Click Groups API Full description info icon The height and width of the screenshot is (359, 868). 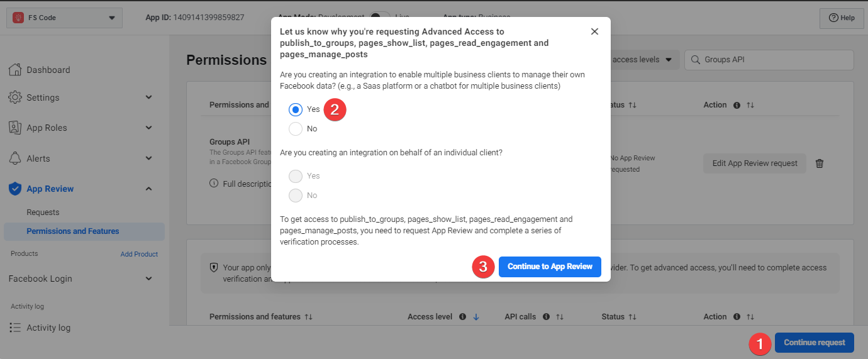(x=214, y=184)
